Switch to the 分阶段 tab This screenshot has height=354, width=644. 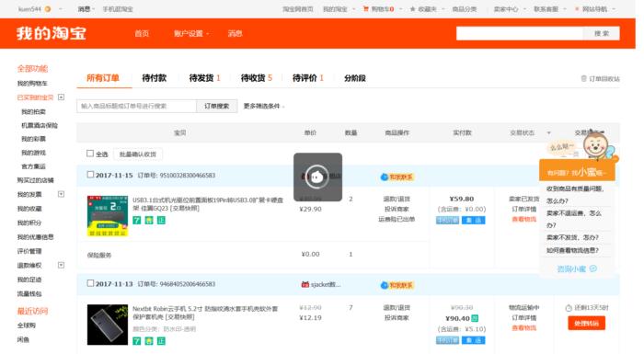(355, 78)
